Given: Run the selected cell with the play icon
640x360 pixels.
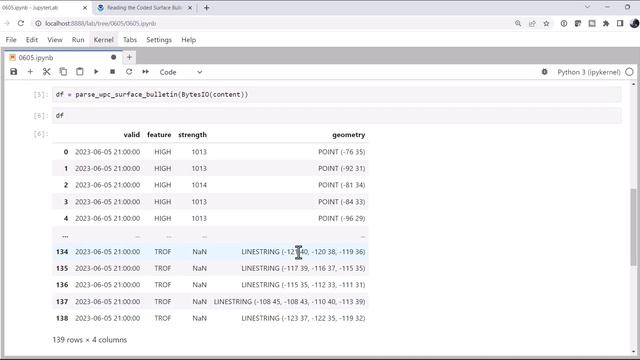Looking at the screenshot, I should 96,72.
